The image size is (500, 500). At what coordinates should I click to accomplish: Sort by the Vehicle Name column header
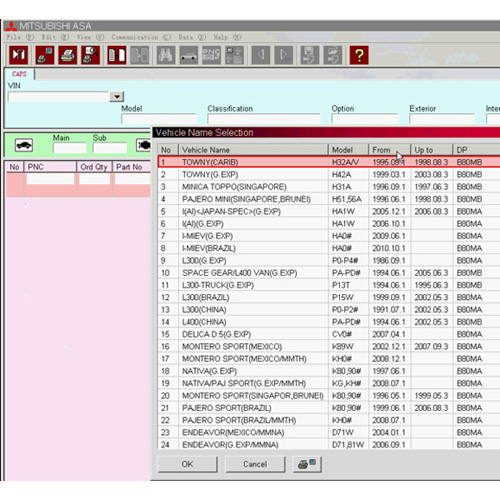click(253, 150)
